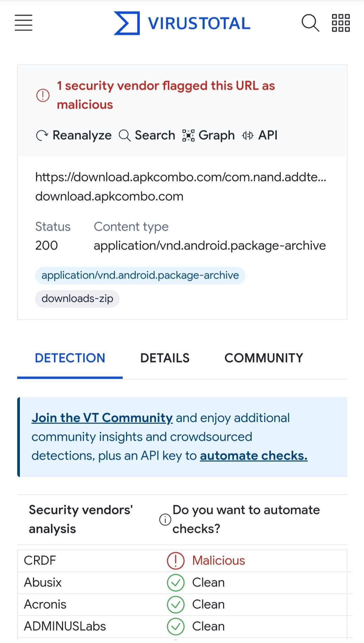Click the Abusix Clean checkmark icon
The image size is (364, 643).
click(176, 582)
